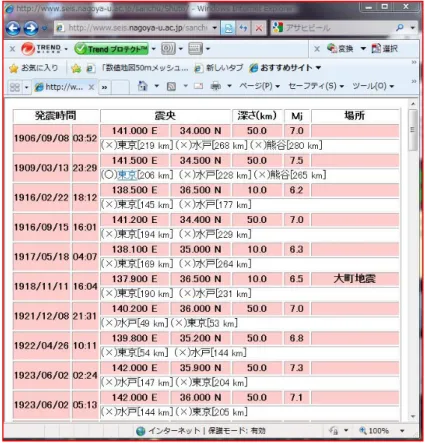425x443 pixels.
Task: Click the 発震時間 column header
Action: click(56, 116)
